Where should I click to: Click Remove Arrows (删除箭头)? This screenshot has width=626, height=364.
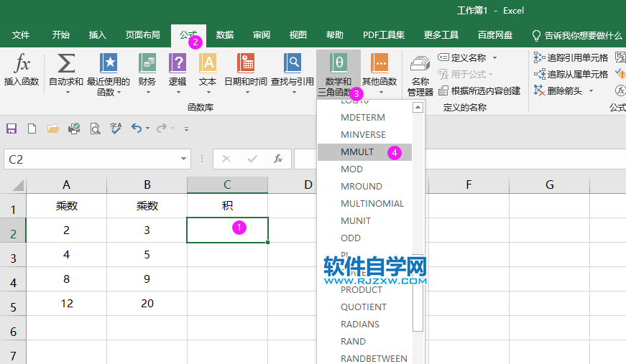558,91
